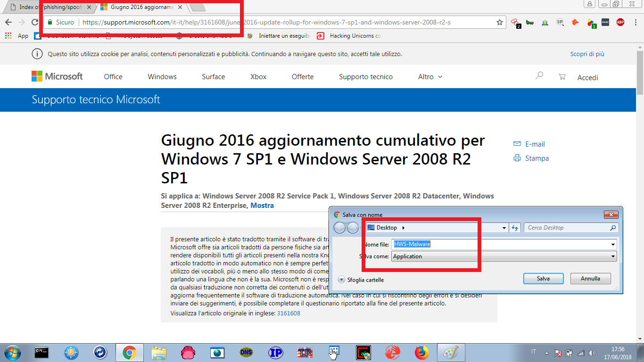This screenshot has height=362, width=644.
Task: Click the Microsoft site search magnifier
Action: pyautogui.click(x=539, y=76)
